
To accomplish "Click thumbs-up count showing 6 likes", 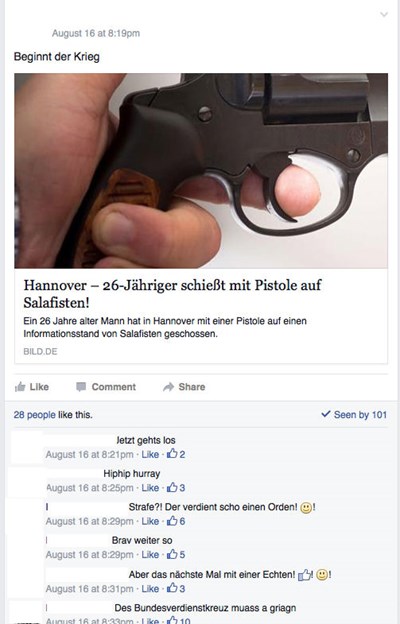I will tap(176, 521).
